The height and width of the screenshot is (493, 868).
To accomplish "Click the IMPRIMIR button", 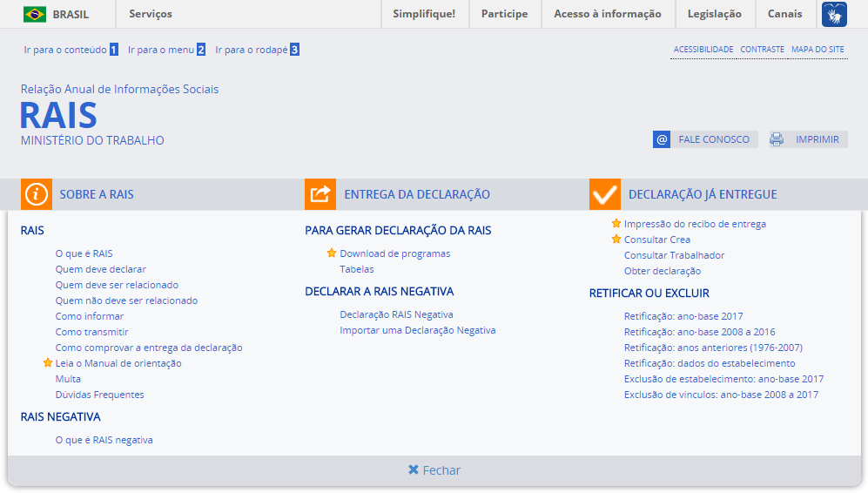I will pyautogui.click(x=808, y=139).
